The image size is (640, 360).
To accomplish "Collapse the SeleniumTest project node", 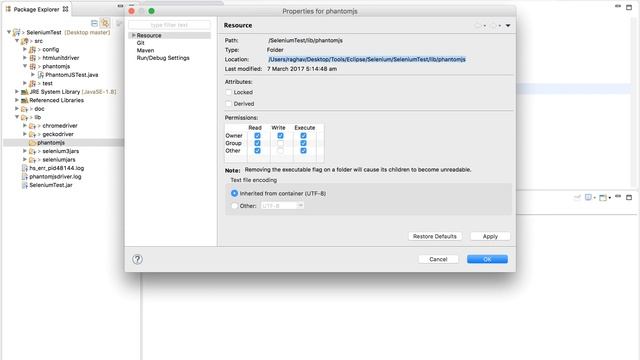I will [x=9, y=32].
